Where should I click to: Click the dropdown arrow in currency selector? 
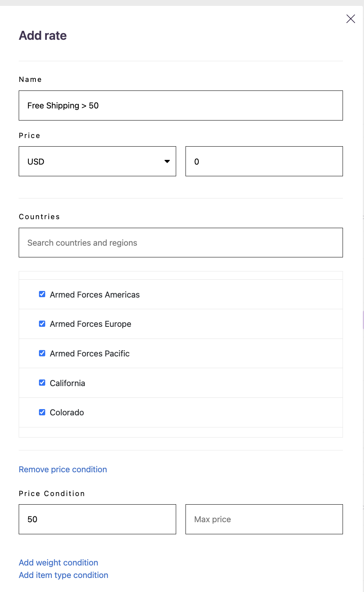167,161
